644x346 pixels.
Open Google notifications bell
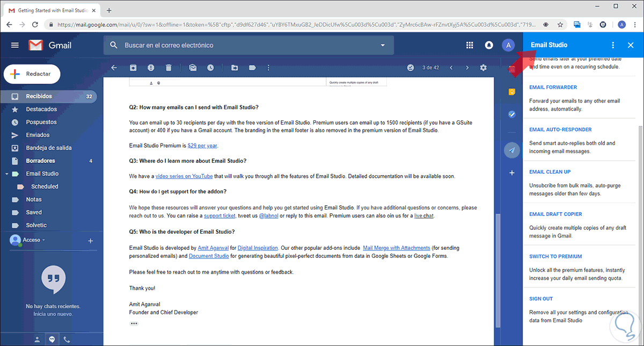point(489,45)
